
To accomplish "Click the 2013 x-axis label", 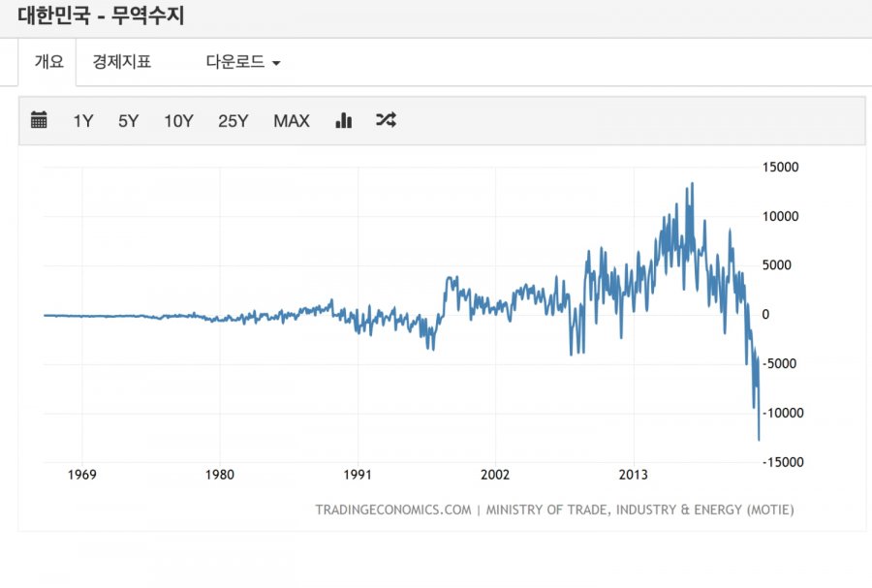I will click(x=634, y=475).
